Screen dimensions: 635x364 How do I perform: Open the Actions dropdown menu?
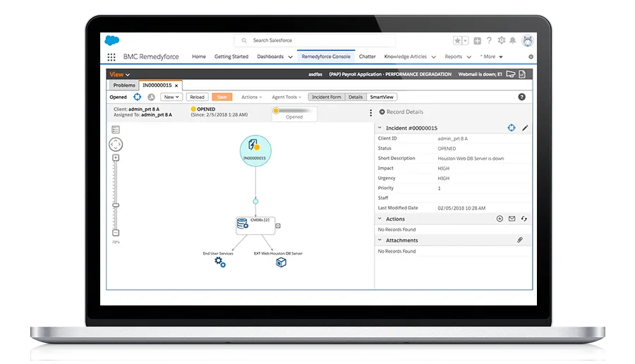click(x=251, y=97)
